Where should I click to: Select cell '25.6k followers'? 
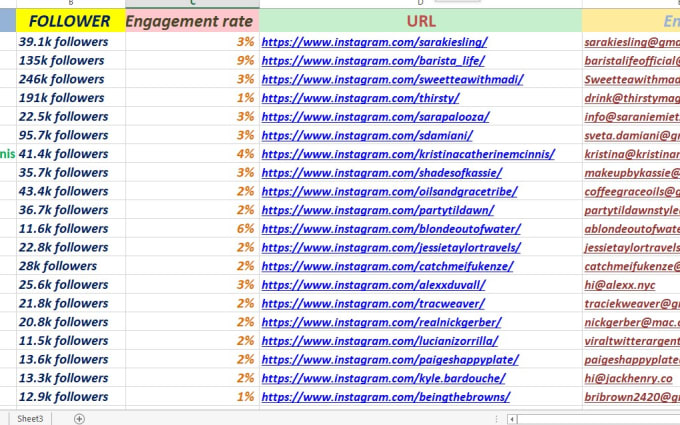coord(71,284)
